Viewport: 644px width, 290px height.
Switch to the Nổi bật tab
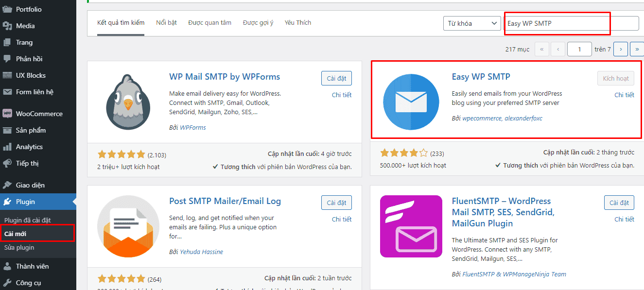coord(166,23)
